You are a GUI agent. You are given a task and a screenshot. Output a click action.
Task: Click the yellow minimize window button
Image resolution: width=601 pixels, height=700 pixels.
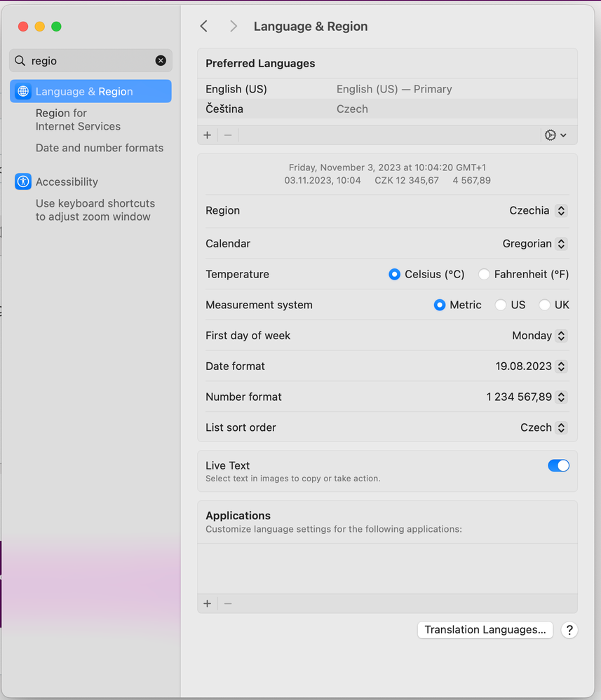[x=40, y=27]
